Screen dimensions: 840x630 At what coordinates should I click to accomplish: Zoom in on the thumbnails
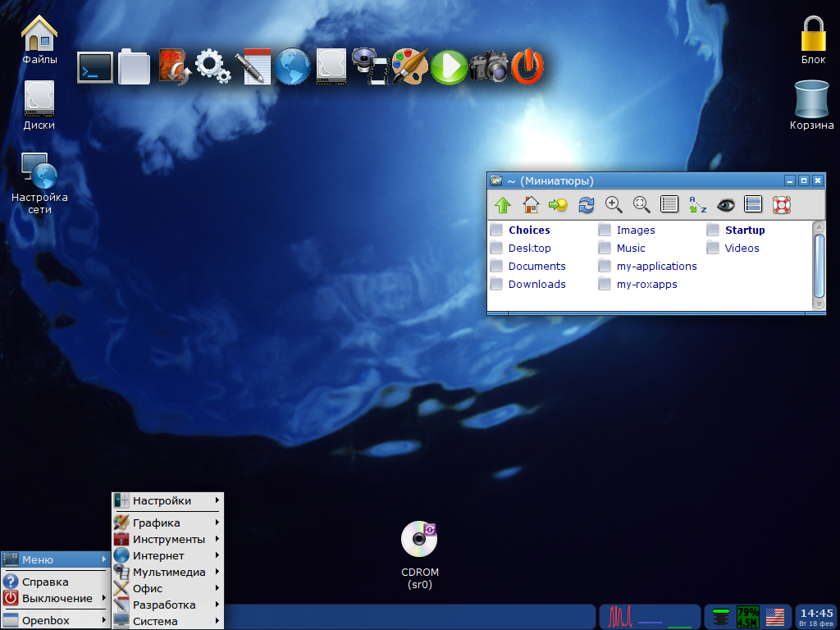pyautogui.click(x=614, y=205)
